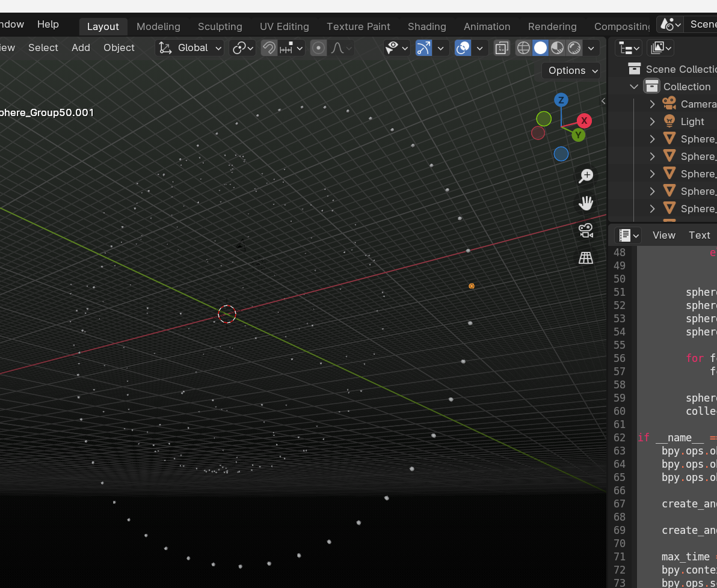Toggle perspective/orthographic grid icon
The width and height of the screenshot is (717, 588).
tap(586, 258)
